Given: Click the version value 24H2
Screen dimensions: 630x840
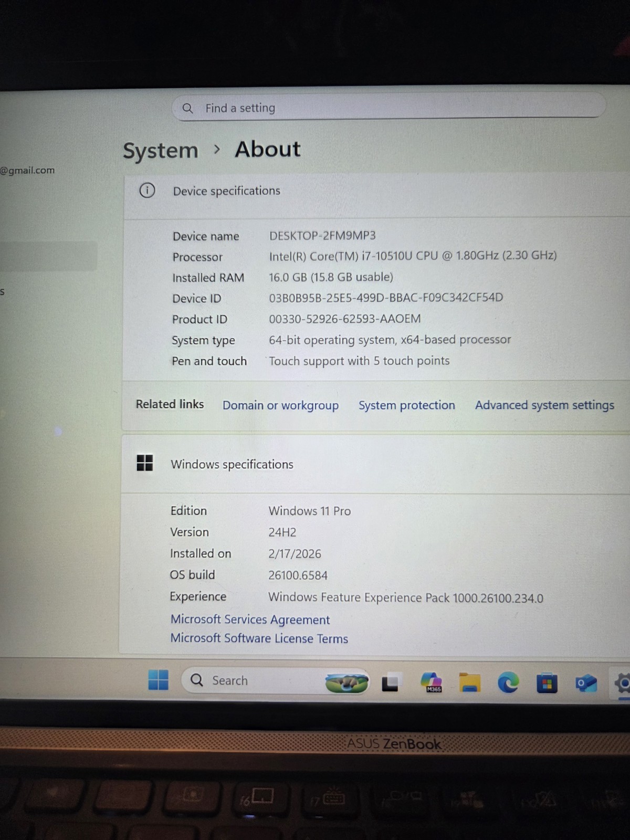Looking at the screenshot, I should (282, 532).
